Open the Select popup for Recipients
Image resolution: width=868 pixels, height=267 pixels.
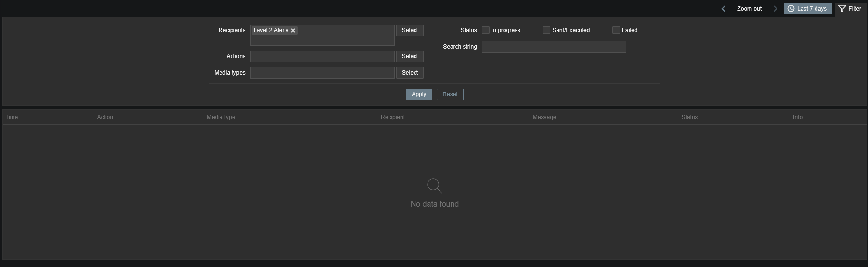point(410,30)
